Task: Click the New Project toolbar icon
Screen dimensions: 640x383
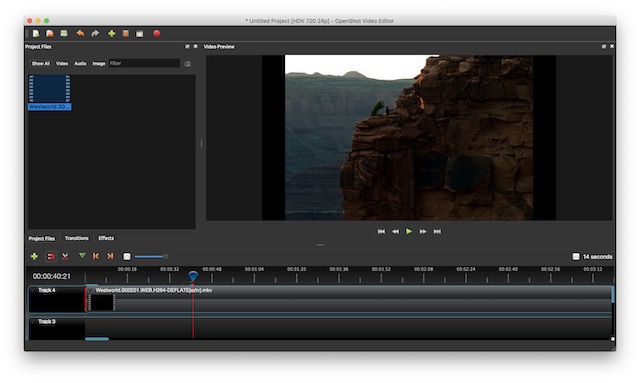Action: coord(36,33)
